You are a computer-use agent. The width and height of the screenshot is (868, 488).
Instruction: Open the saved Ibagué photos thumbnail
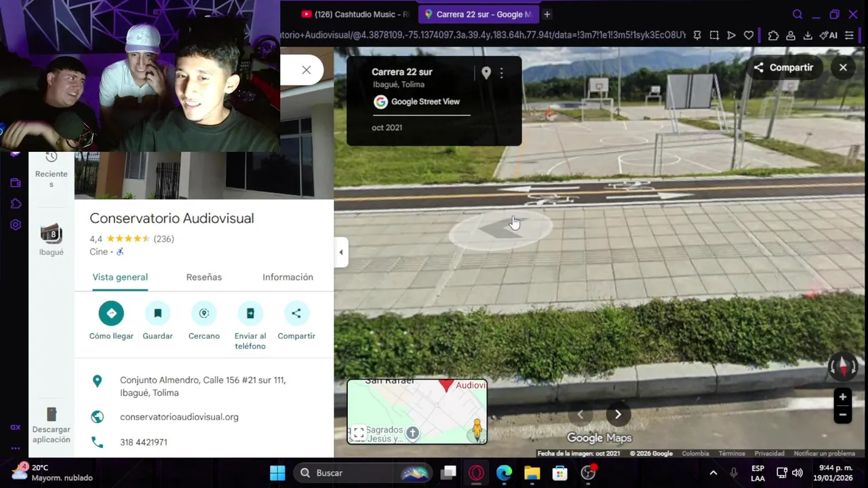coord(52,234)
